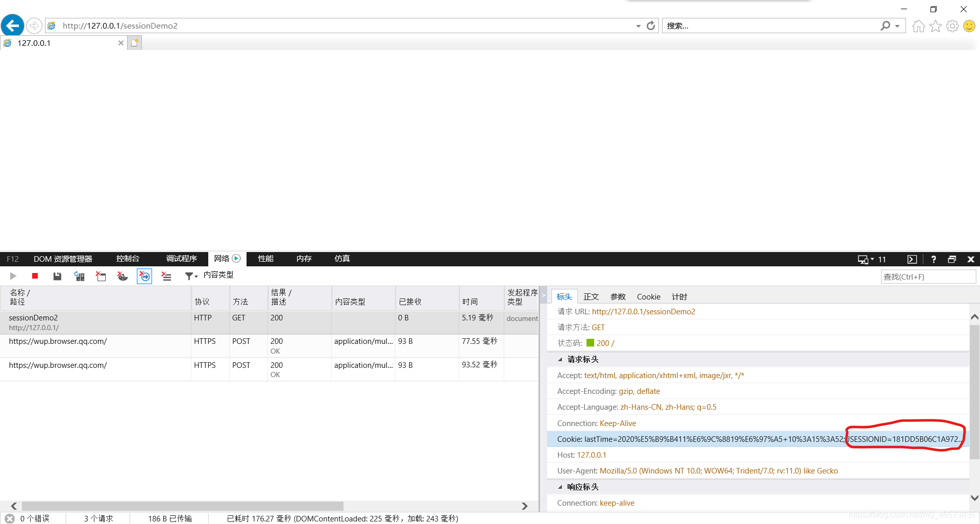Select the 93.52 毫秒 wup.browser.qq.com request

pos(269,369)
